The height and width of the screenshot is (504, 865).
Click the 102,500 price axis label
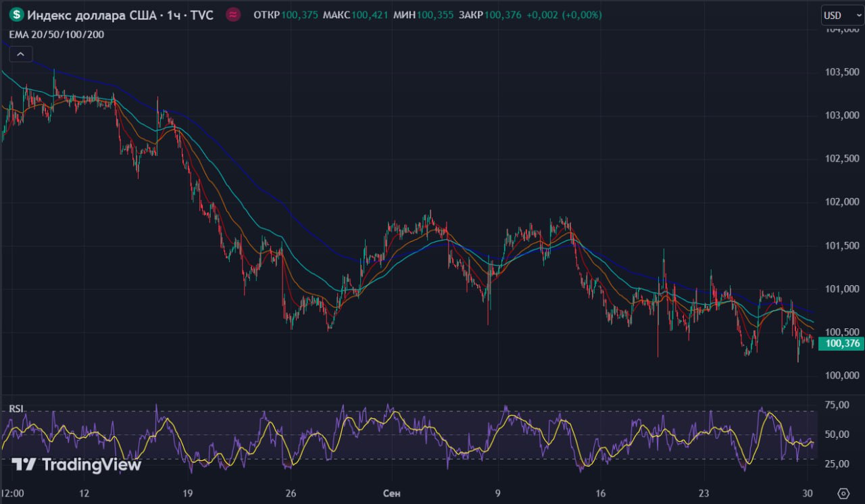tap(842, 159)
